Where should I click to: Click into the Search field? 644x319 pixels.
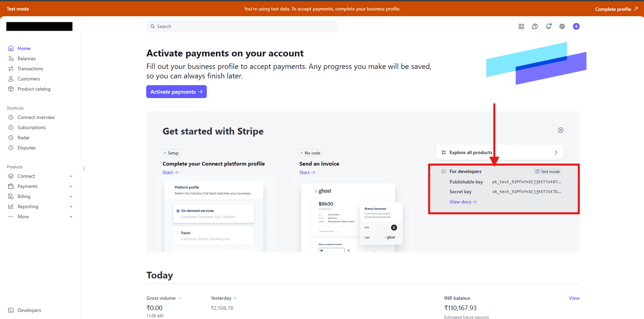click(242, 26)
